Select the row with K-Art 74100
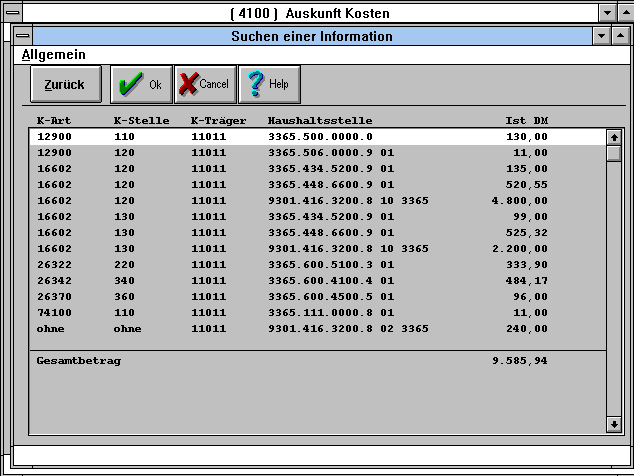634x476 pixels. (x=300, y=313)
